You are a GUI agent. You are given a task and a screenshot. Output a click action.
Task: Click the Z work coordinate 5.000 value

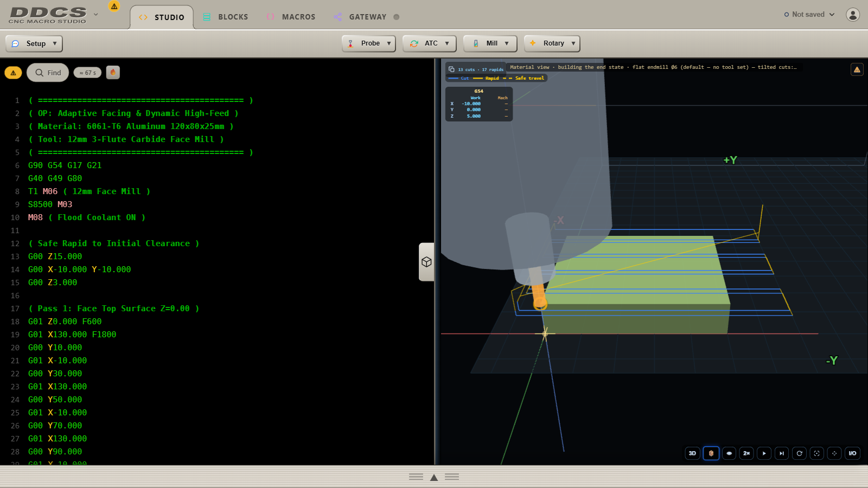tap(474, 116)
